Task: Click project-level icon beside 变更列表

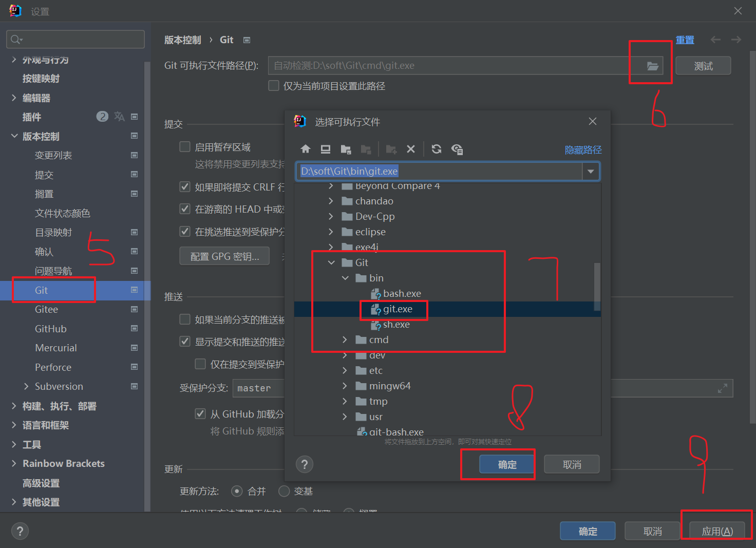Action: click(135, 155)
